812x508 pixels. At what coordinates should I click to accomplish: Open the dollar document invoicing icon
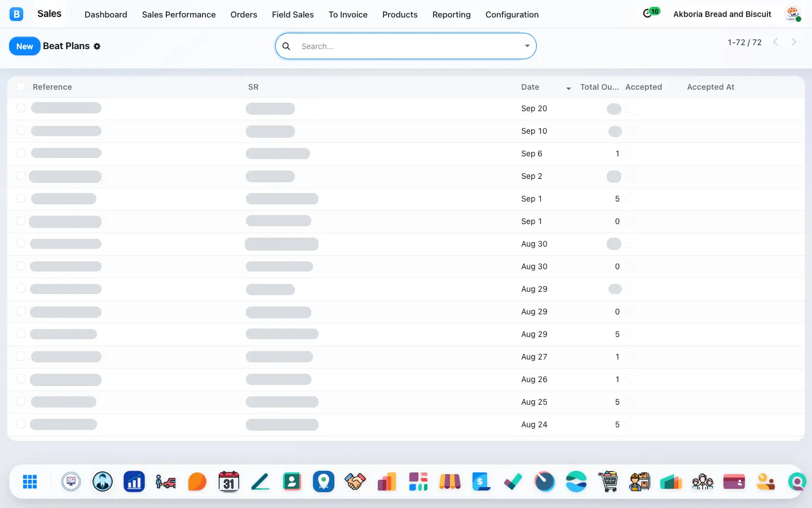click(x=482, y=481)
